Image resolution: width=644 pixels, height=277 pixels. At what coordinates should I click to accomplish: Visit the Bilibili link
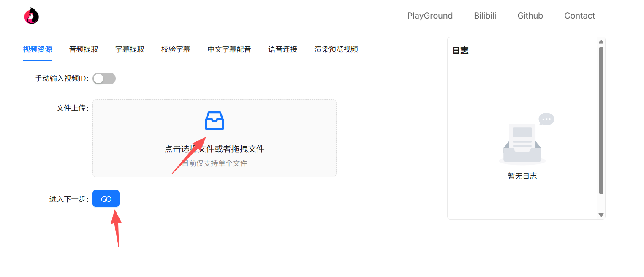tap(485, 16)
